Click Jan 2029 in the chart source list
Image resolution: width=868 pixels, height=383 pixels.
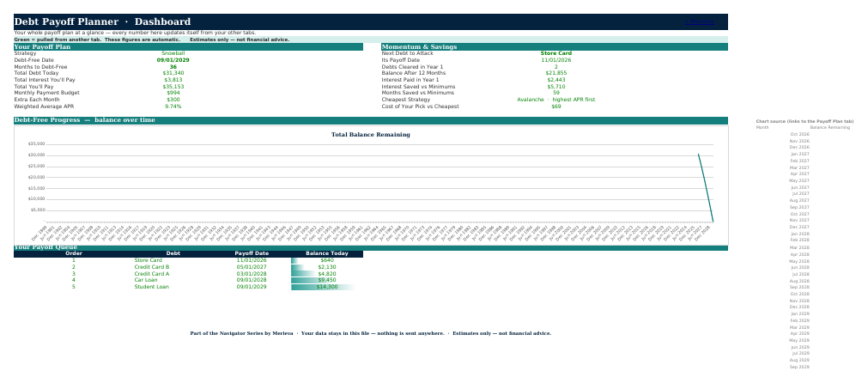click(x=800, y=313)
